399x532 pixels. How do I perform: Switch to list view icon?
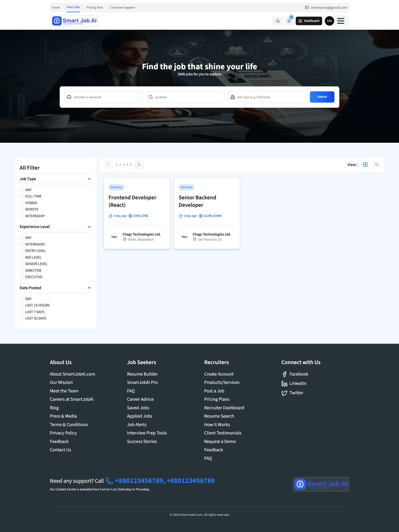coord(376,165)
